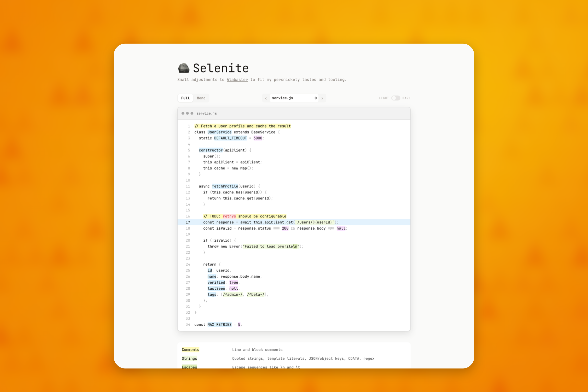The width and height of the screenshot is (588, 392).
Task: Click the Comments legend label
Action: (x=191, y=350)
